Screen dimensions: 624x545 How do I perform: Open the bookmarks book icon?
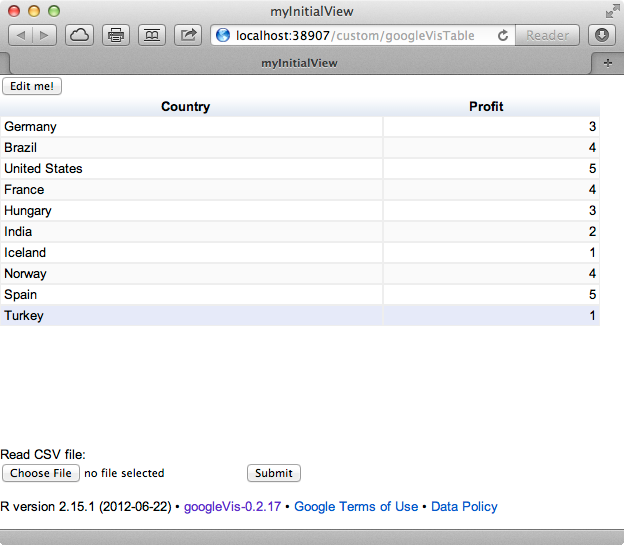coord(152,35)
